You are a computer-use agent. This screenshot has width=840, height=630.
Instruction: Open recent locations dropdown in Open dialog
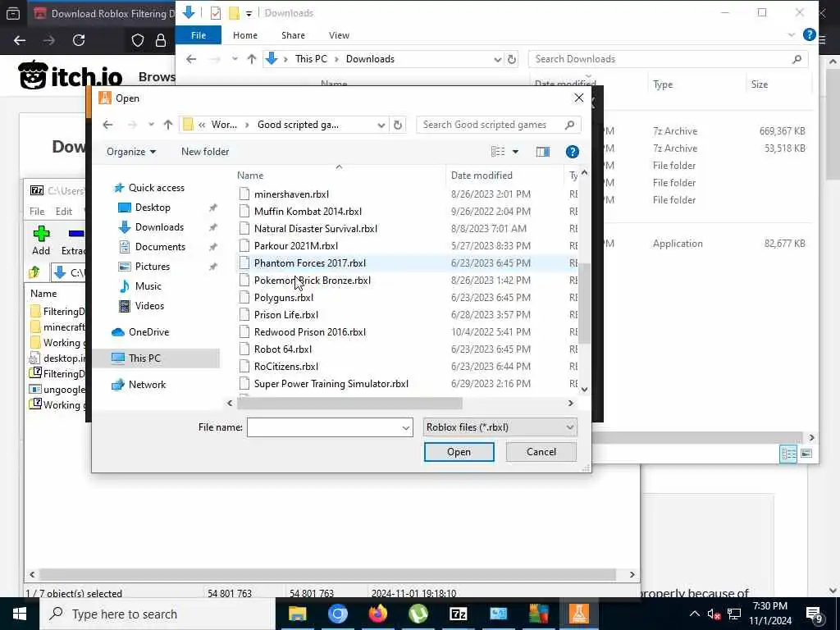[x=151, y=125]
